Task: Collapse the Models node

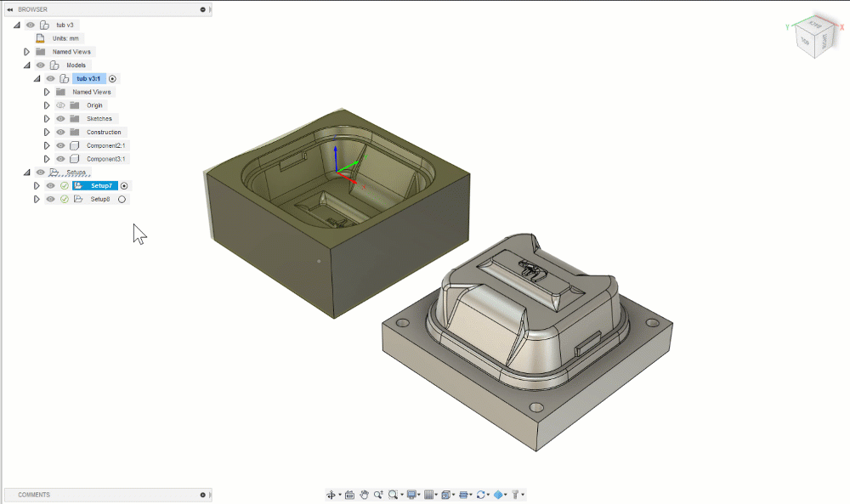Action: click(x=26, y=65)
